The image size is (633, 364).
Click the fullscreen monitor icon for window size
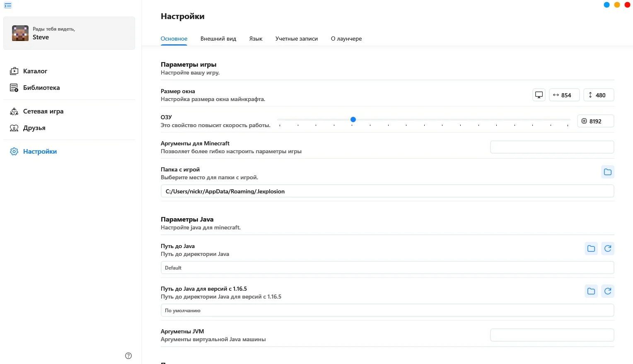(x=539, y=95)
